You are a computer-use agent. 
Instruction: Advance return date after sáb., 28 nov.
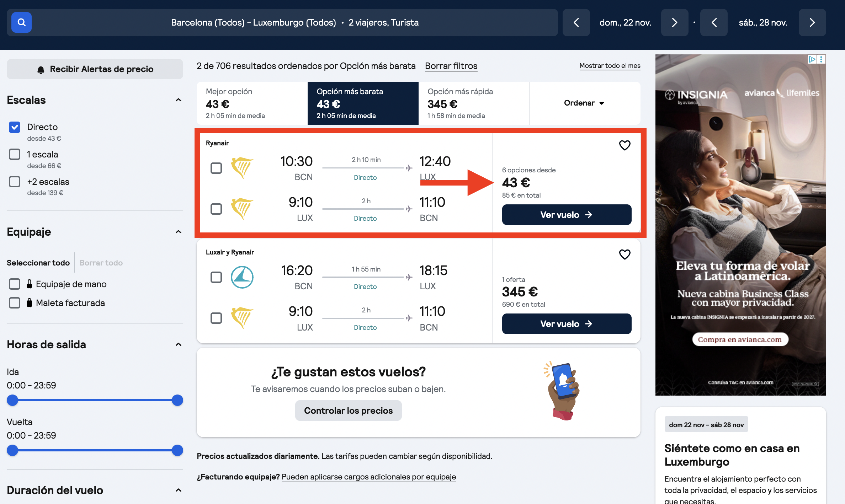[x=812, y=22]
